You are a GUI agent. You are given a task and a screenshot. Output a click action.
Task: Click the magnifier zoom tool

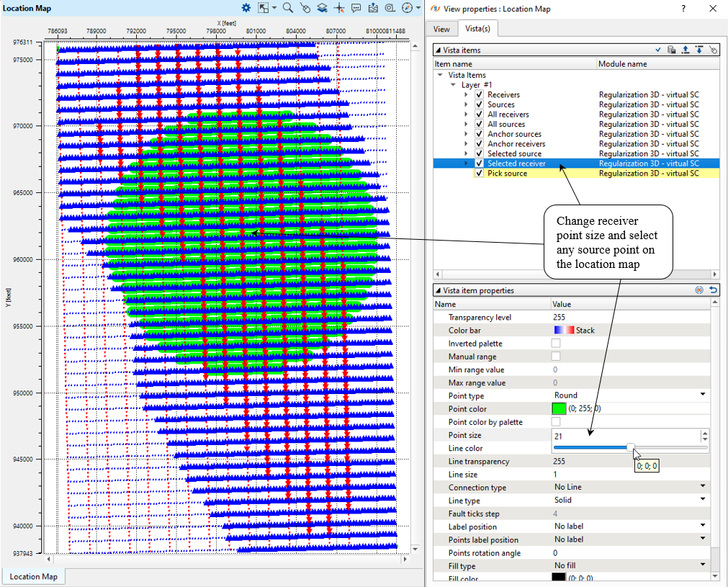coord(287,8)
